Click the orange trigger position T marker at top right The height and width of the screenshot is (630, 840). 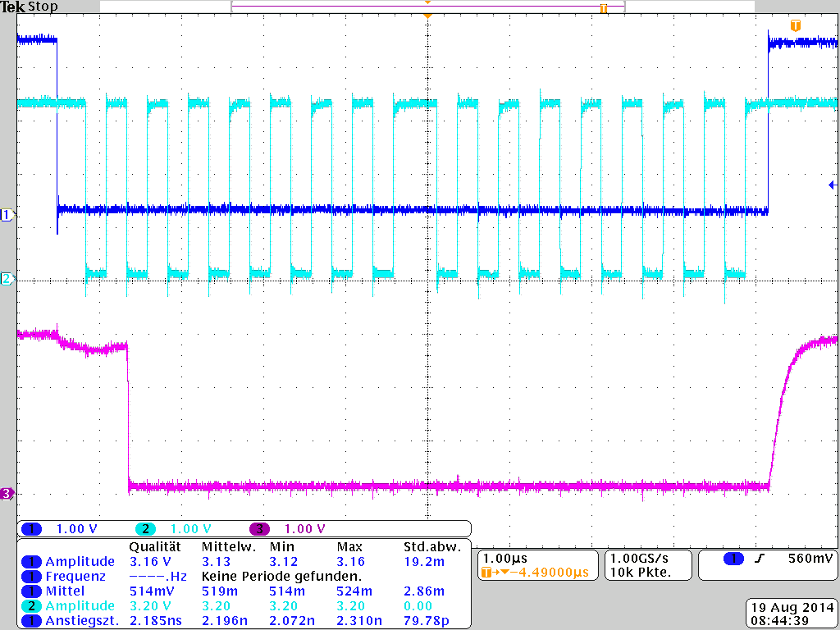796,25
